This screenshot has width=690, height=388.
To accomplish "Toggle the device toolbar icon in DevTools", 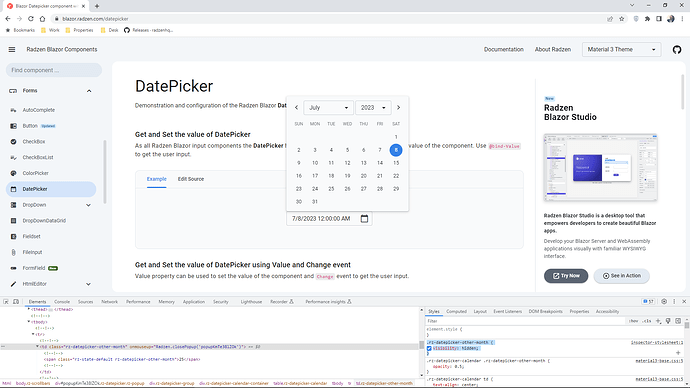I will (x=16, y=302).
